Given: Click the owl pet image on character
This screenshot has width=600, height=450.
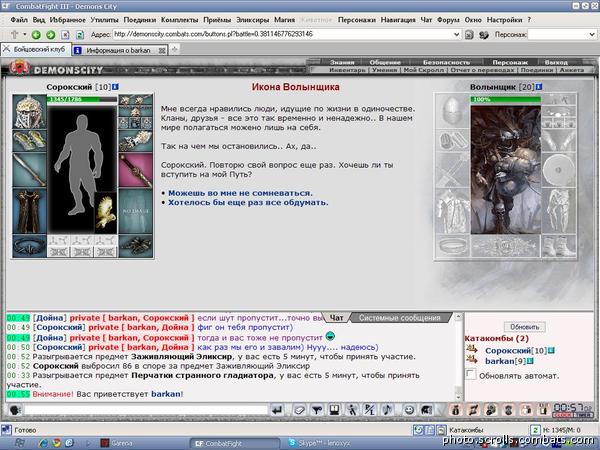Looking at the screenshot, I should point(106,213).
